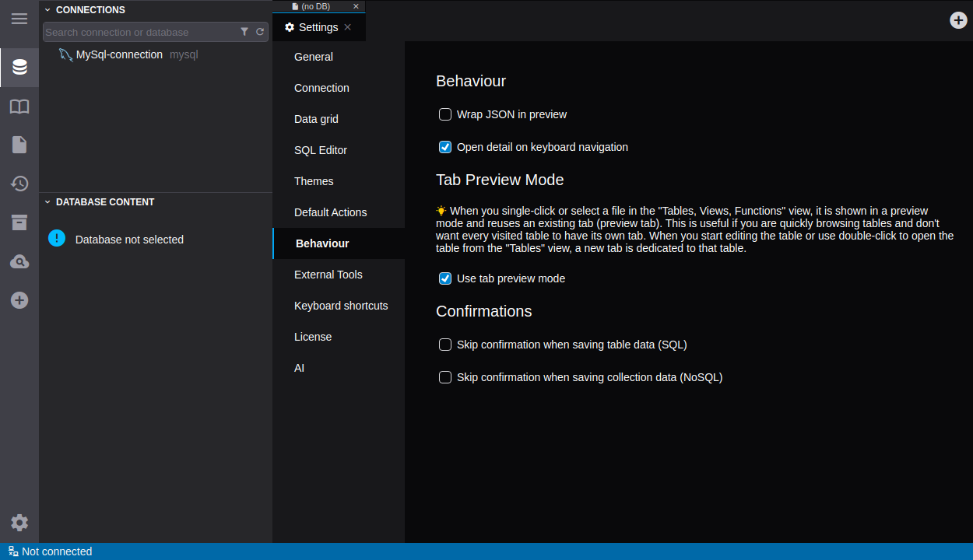Enable Wrap JSON in preview
Image resolution: width=973 pixels, height=560 pixels.
point(445,114)
